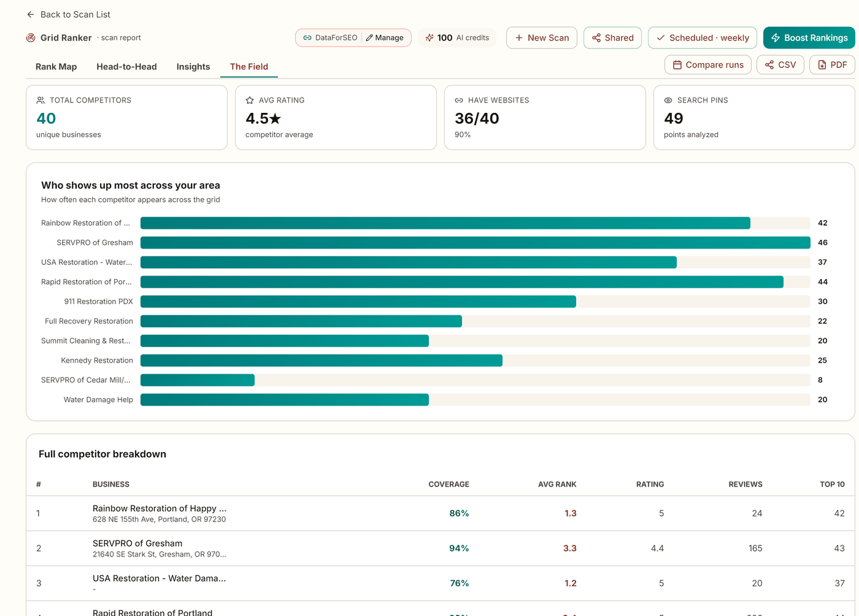Click the 911 Restoration PDX chart bar
The image size is (859, 616).
[358, 302]
